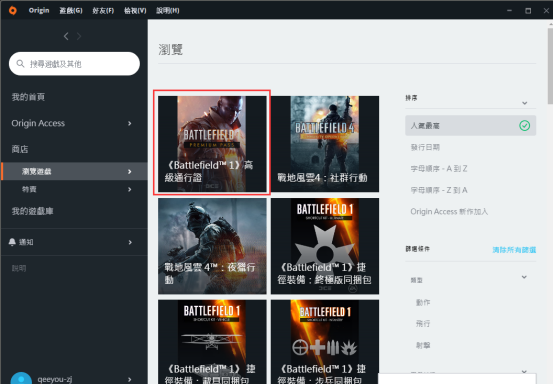554x385 pixels.
Task: Click 清除所有篩選 link
Action: click(514, 250)
